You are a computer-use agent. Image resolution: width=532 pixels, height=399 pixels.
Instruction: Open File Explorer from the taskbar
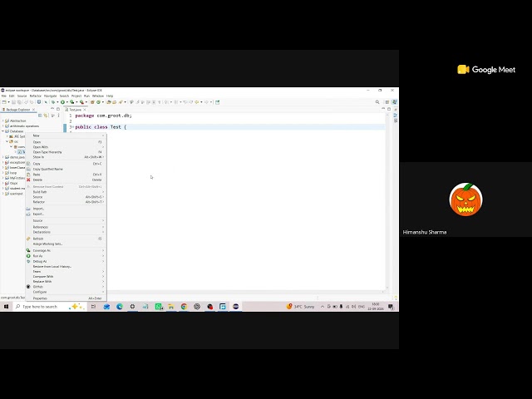pyautogui.click(x=171, y=307)
